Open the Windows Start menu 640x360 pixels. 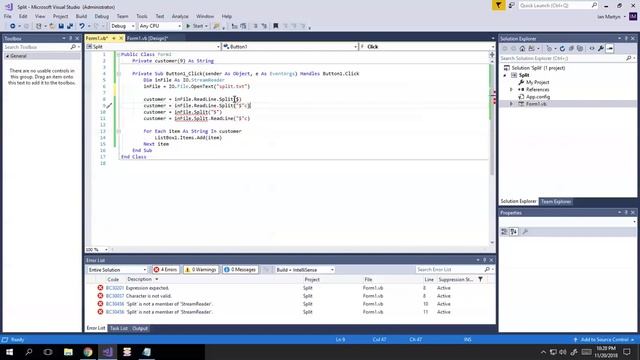(x=9, y=352)
